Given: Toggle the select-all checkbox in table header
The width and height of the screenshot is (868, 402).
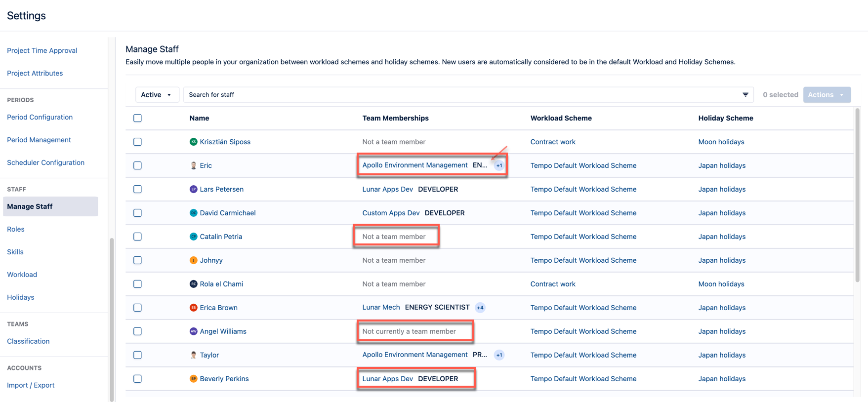Looking at the screenshot, I should [137, 118].
